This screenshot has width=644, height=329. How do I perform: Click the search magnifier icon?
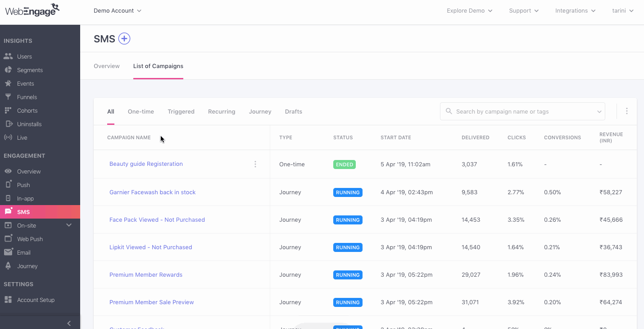pyautogui.click(x=449, y=111)
